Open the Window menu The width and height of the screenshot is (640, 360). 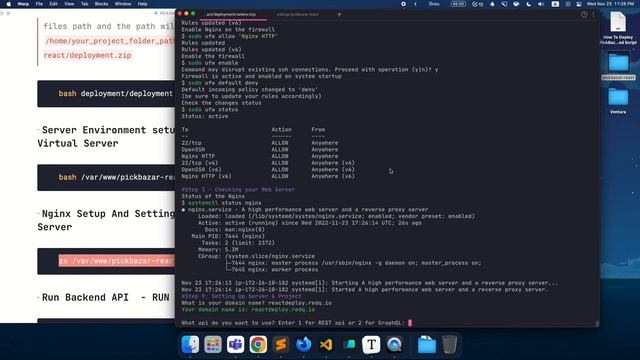(x=123, y=4)
